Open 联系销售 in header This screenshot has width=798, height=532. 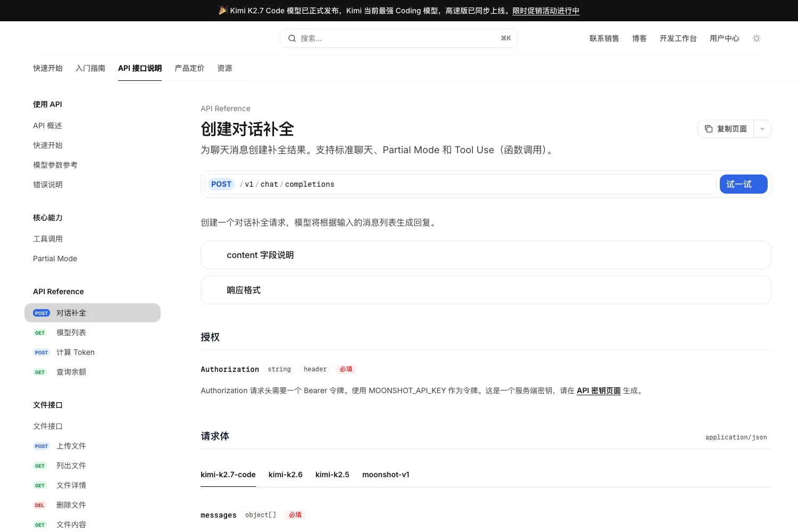[x=604, y=38]
